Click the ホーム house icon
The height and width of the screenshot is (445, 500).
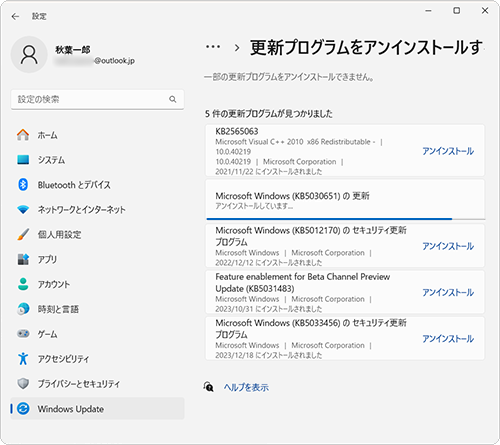(x=23, y=135)
